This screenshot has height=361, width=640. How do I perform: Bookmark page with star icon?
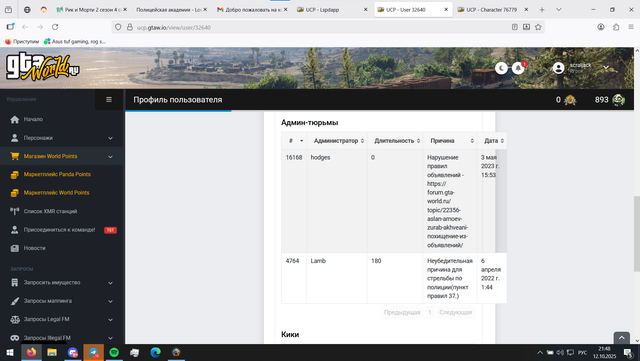(x=538, y=27)
